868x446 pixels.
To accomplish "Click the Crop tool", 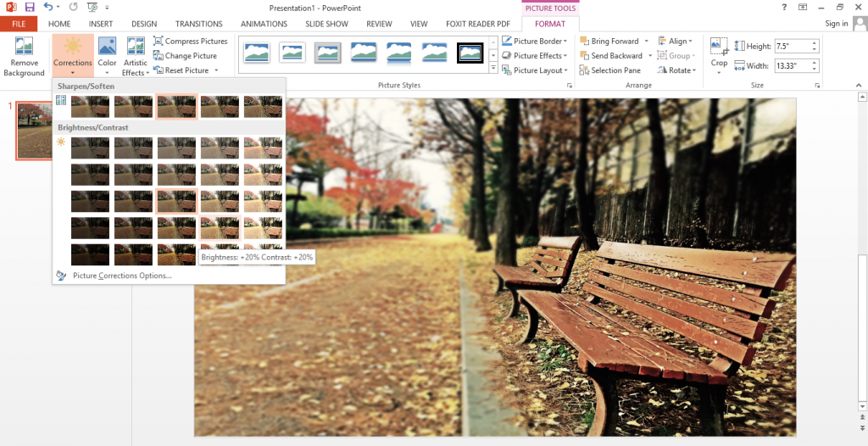I will pyautogui.click(x=719, y=55).
